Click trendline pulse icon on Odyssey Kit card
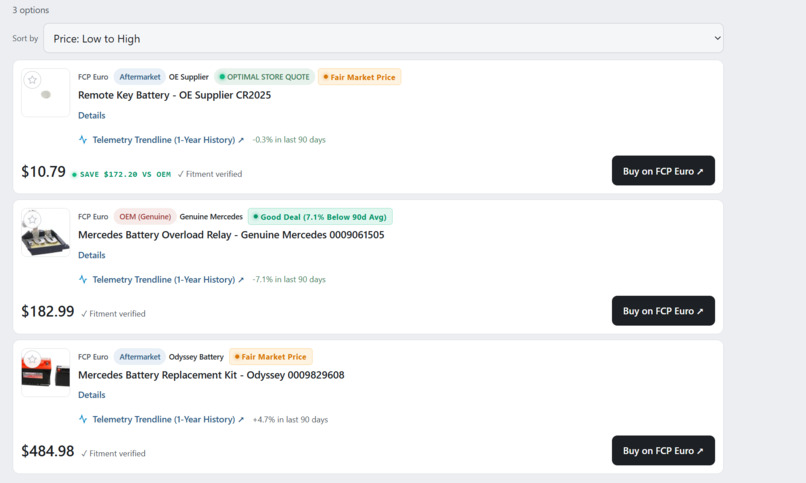 [83, 419]
